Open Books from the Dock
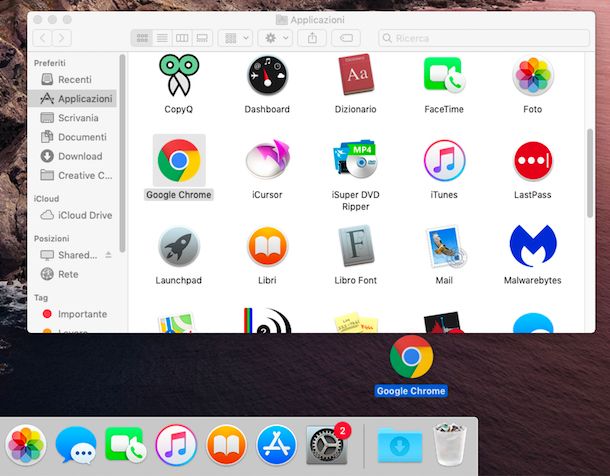610x476 pixels. 226,445
